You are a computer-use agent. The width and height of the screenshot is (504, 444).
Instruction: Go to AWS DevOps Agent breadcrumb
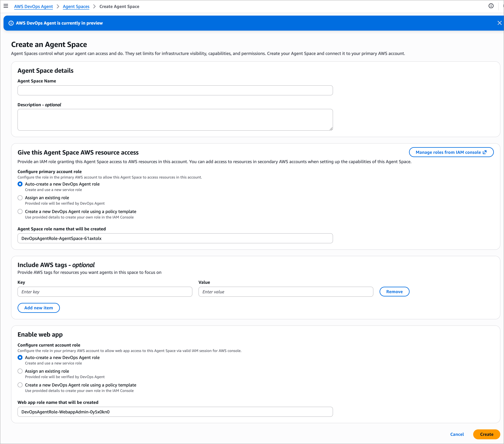pos(33,7)
